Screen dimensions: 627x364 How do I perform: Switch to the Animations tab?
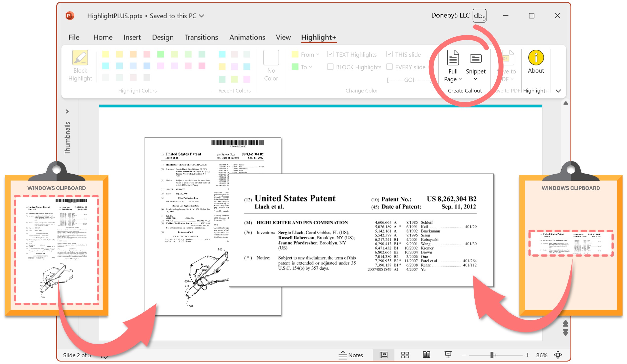pyautogui.click(x=247, y=37)
